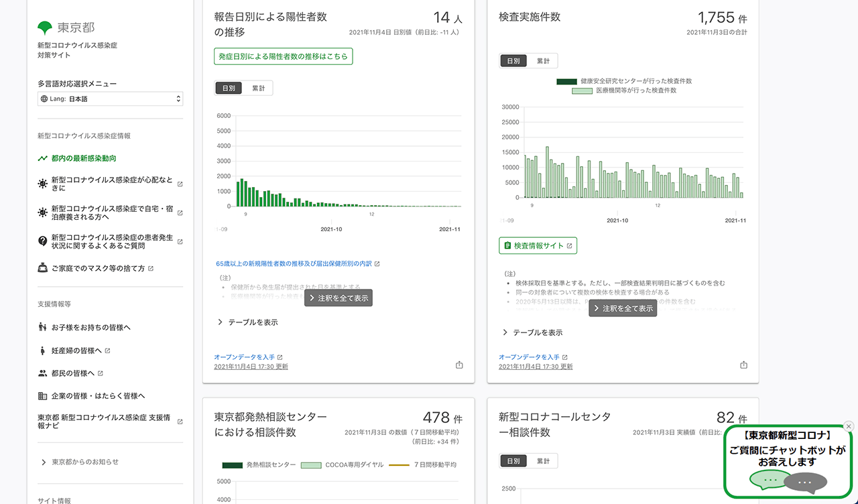Click the people icon beside 都民の皆様へ
Viewport: 858px width, 504px height.
point(43,373)
